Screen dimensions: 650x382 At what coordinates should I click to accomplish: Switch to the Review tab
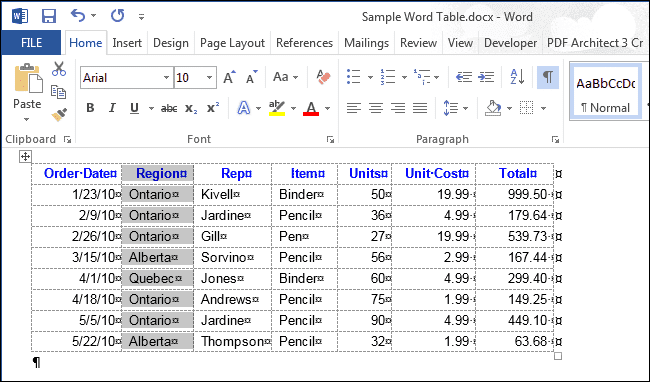point(418,43)
